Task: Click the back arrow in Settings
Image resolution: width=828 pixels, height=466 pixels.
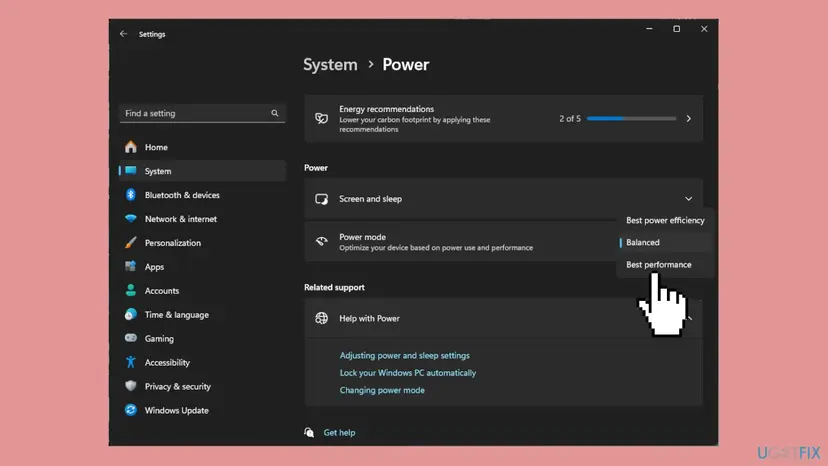Action: pos(124,34)
